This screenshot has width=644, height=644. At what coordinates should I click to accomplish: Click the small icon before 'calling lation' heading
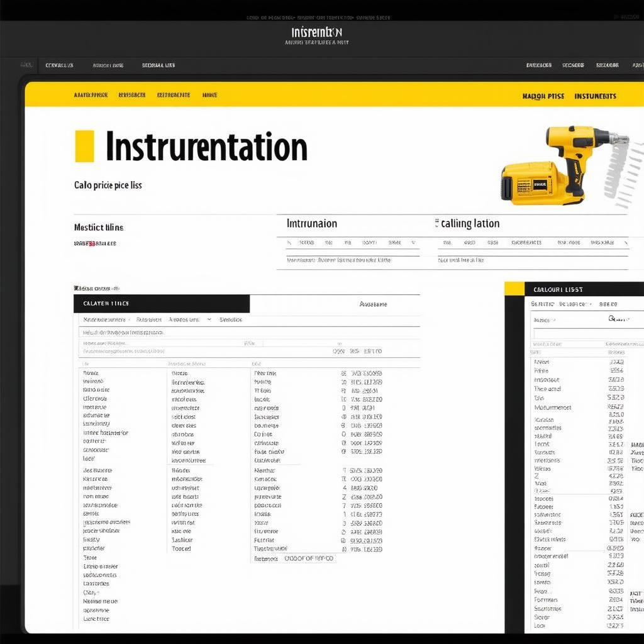(436, 223)
